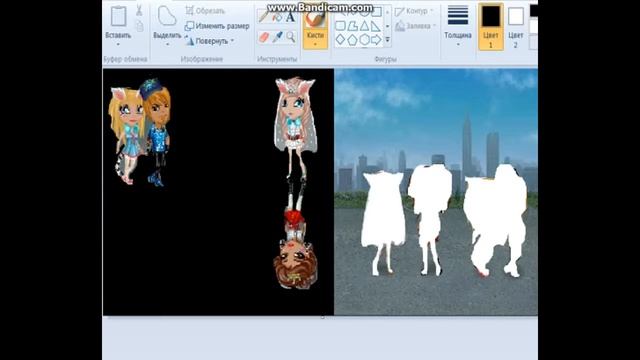Expand the Выделить dropdown arrow
The width and height of the screenshot is (640, 360).
(x=167, y=44)
